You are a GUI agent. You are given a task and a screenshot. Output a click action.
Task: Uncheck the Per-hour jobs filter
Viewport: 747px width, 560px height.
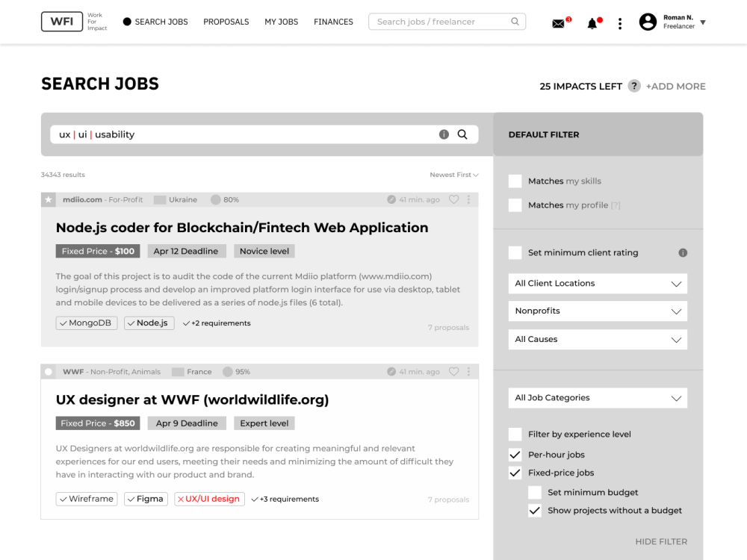click(515, 454)
